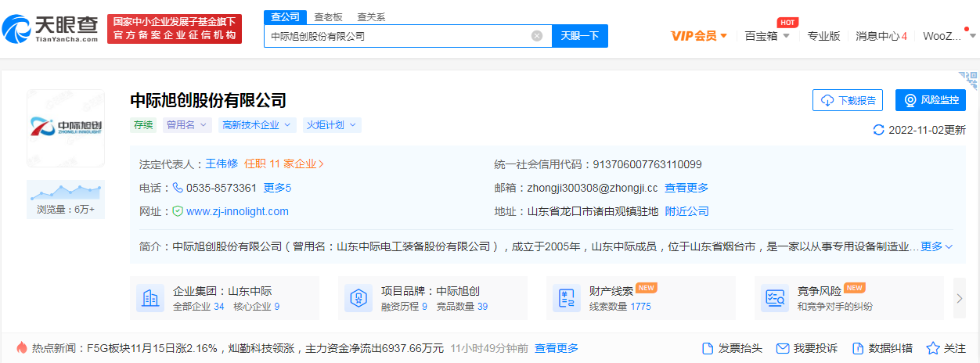Click the QR code icon at top-right corner
980x363 pixels.
pyautogui.click(x=969, y=80)
